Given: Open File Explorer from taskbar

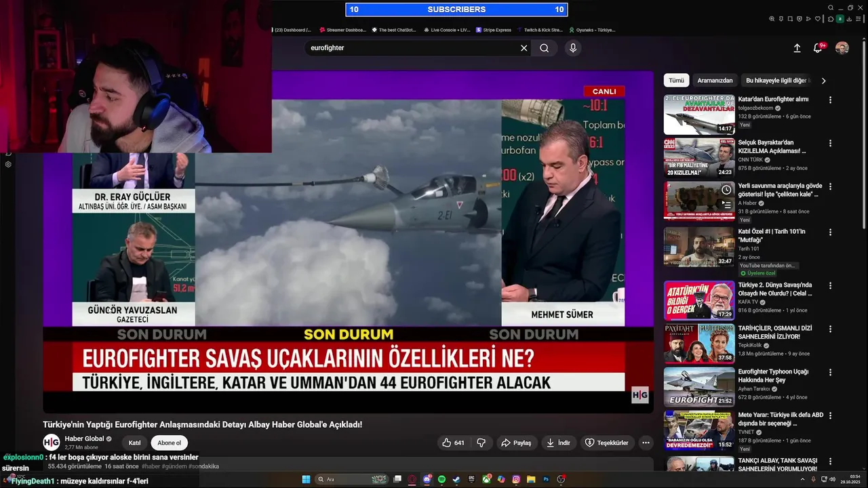Looking at the screenshot, I should click(531, 479).
